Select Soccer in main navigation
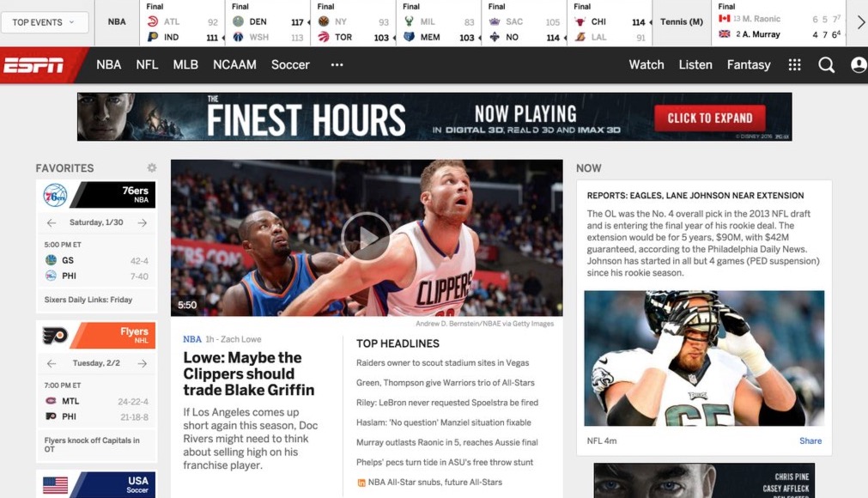The image size is (868, 498). pyautogui.click(x=290, y=64)
